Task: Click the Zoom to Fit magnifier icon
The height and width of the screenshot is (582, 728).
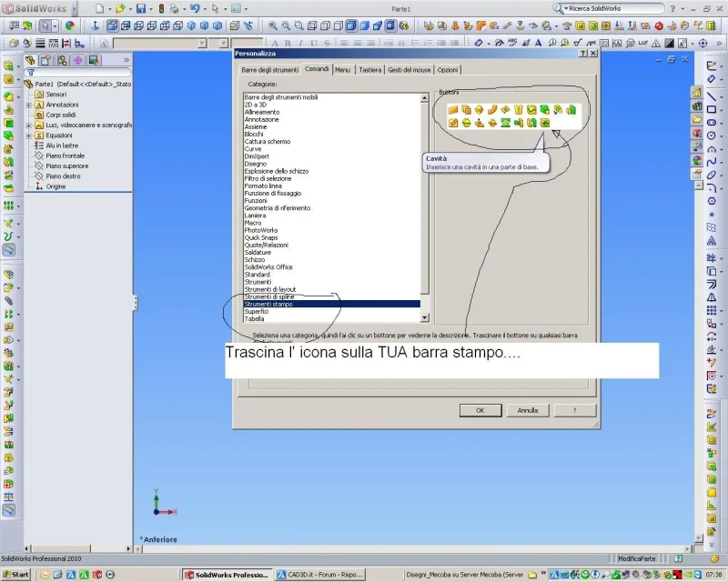Action: coord(272,26)
